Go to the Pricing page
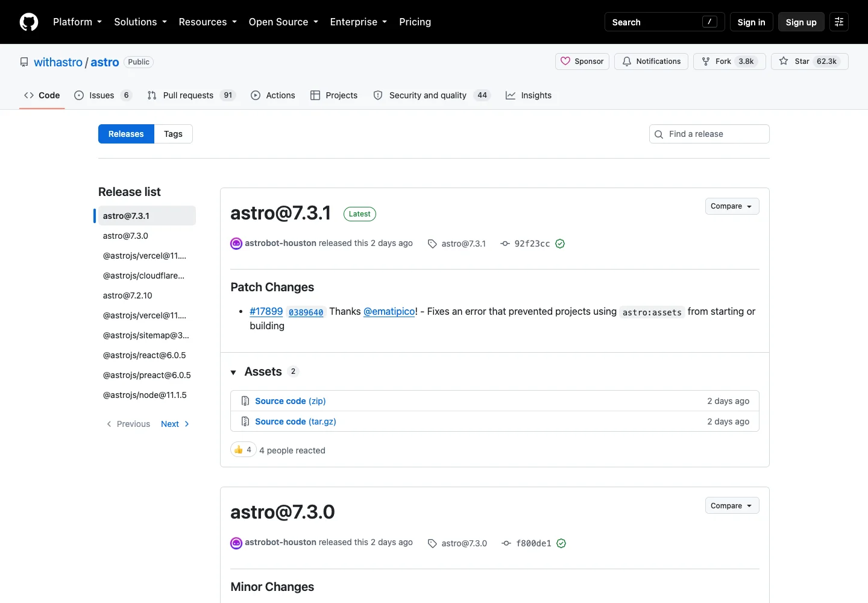The image size is (868, 603). pyautogui.click(x=415, y=22)
